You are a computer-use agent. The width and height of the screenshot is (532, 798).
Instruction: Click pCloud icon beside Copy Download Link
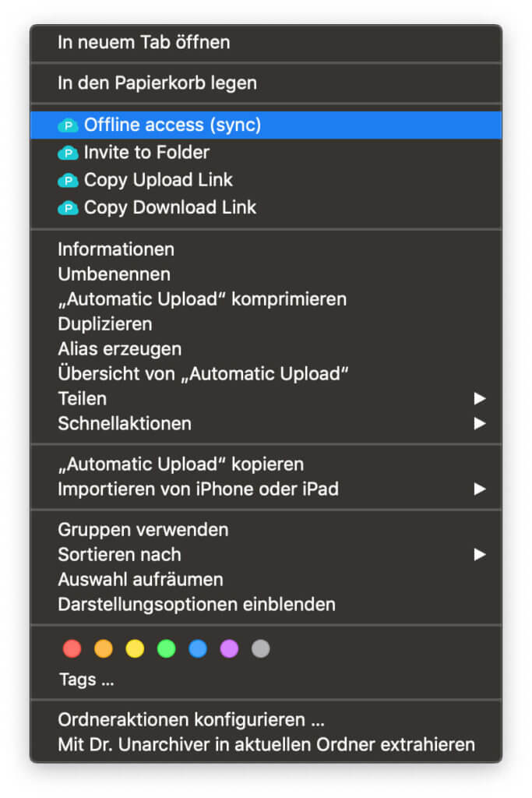(x=69, y=208)
